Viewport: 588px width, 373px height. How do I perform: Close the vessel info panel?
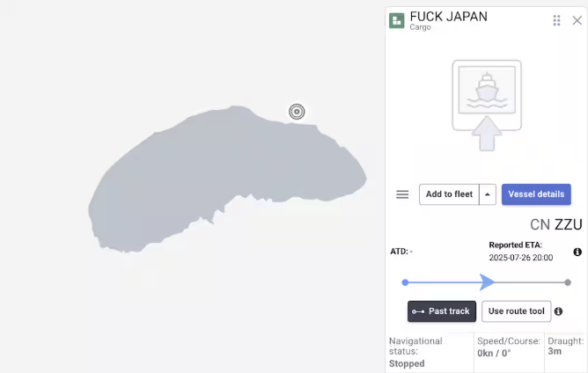coord(577,20)
